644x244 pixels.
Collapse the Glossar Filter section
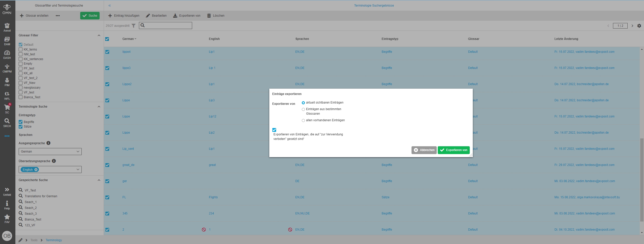(99, 35)
